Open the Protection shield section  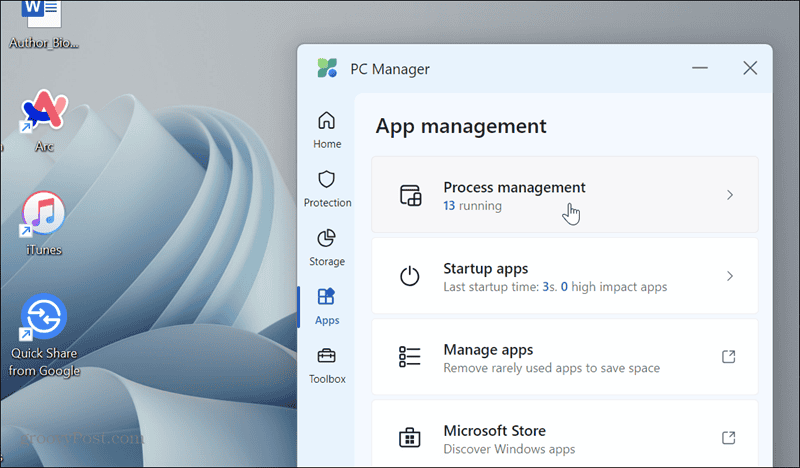tap(327, 188)
